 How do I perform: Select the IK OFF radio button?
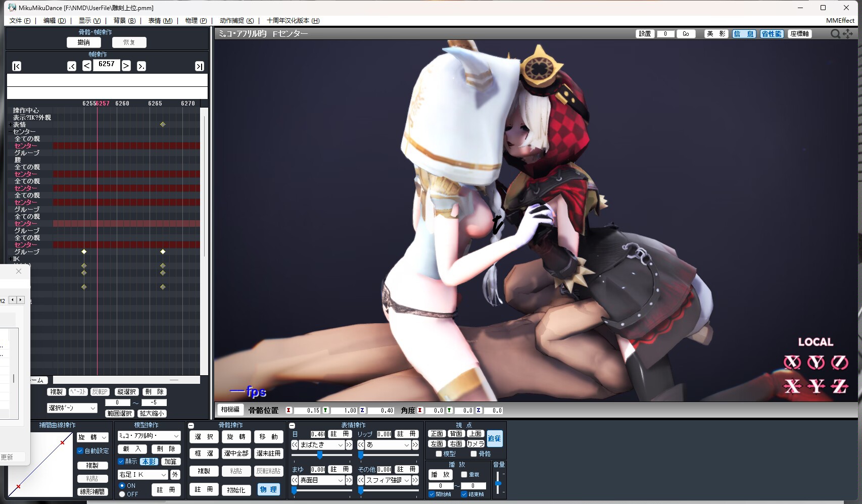coord(122,494)
